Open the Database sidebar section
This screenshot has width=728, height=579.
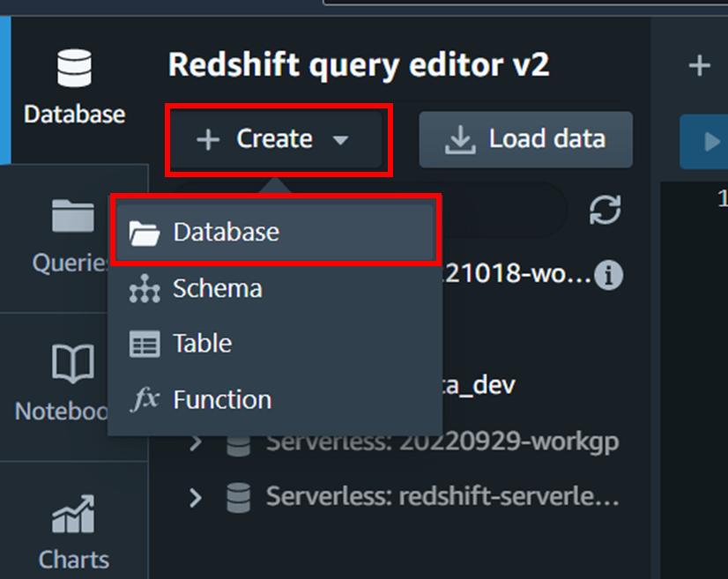tap(74, 88)
